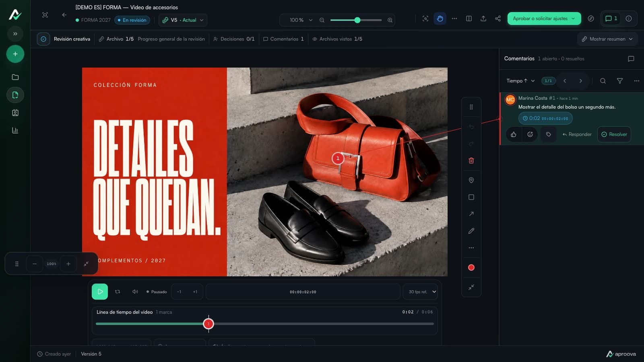
Task: Click the thumbs-up icon on Marina's comment
Action: (x=514, y=134)
